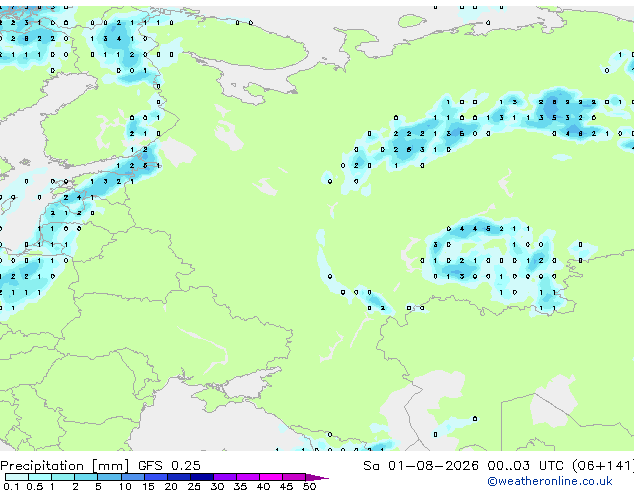
Task: Click the legend value label "0.1"
Action: point(11,486)
